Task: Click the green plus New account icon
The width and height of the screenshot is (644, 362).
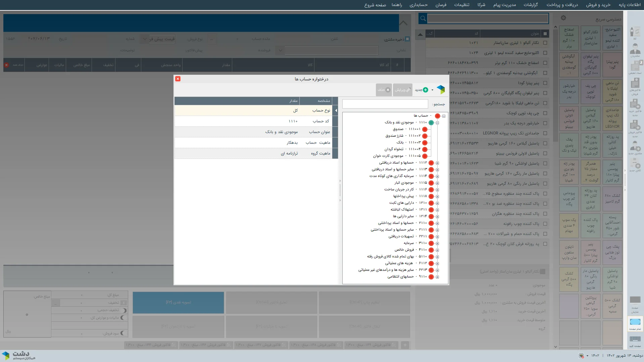Action: tap(425, 90)
